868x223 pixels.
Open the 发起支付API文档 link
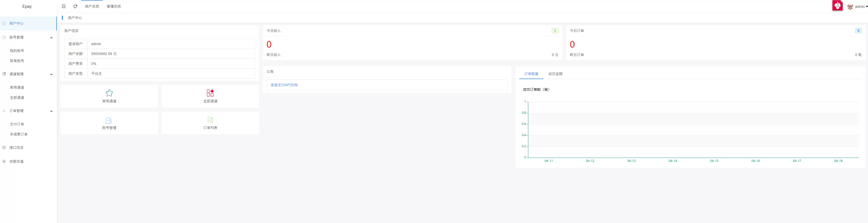point(284,85)
